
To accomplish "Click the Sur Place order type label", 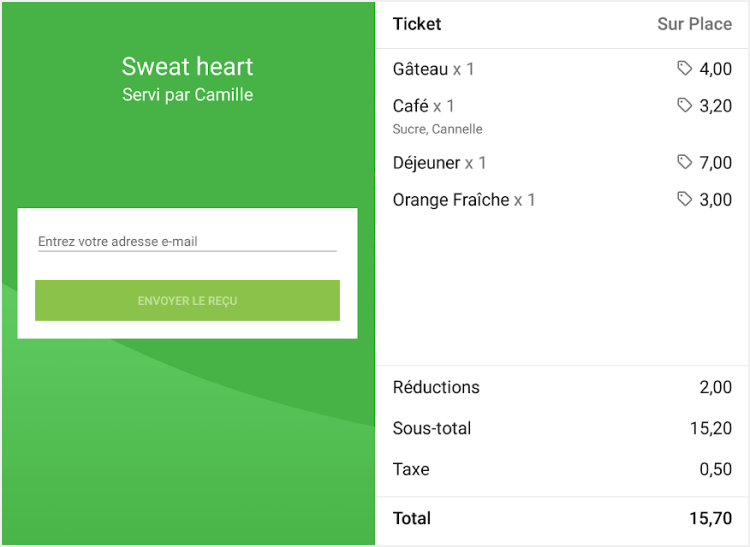I will tap(694, 24).
